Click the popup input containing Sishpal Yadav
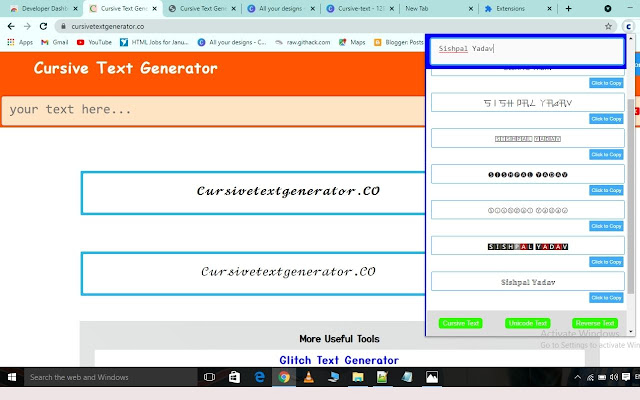The height and width of the screenshot is (400, 640). click(x=527, y=51)
